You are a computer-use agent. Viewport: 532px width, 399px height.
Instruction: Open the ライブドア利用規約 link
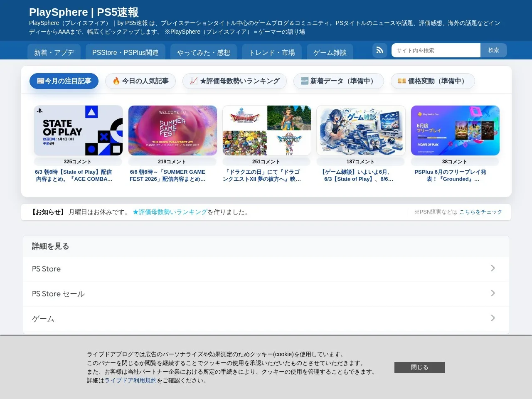click(x=131, y=380)
